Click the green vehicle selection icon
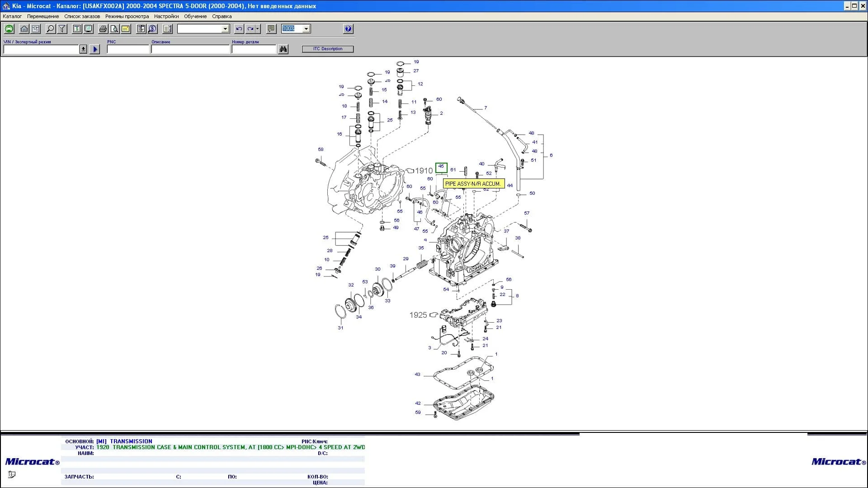 tap(9, 29)
